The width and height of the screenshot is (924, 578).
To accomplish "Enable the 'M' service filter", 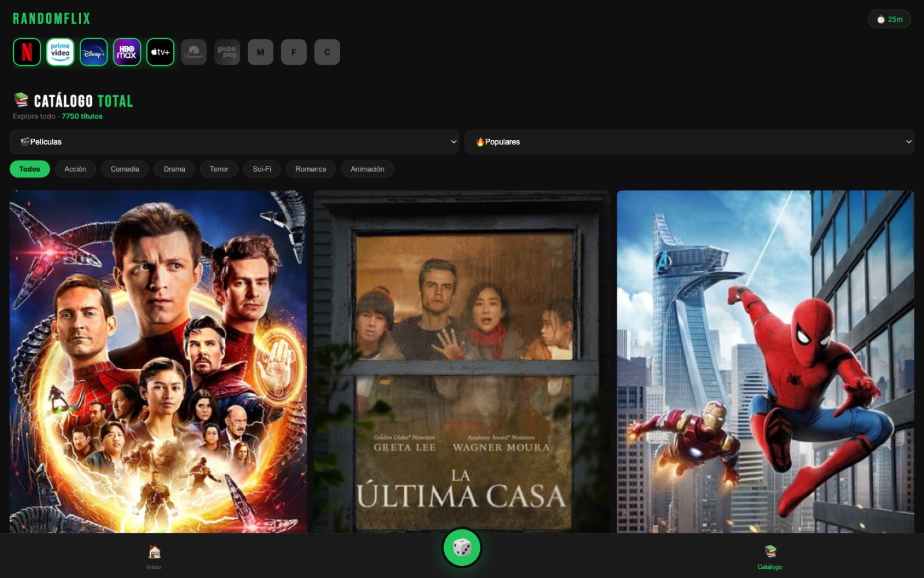I will tap(260, 52).
